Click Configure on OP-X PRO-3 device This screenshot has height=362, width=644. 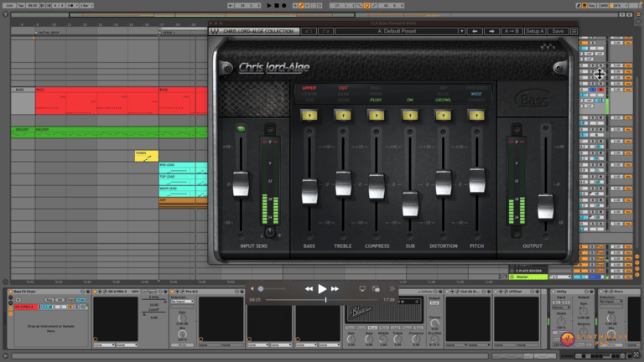(x=148, y=292)
